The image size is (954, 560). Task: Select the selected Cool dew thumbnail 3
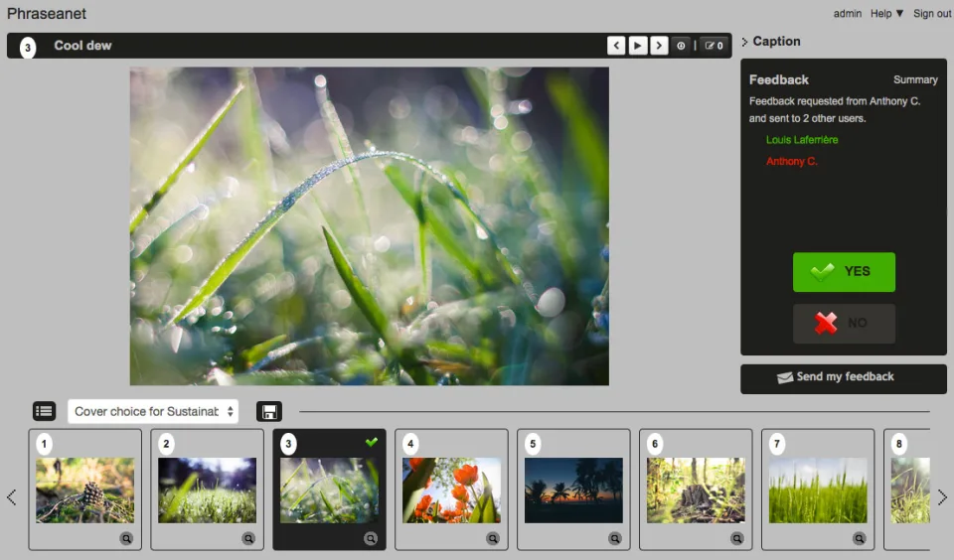pyautogui.click(x=329, y=490)
